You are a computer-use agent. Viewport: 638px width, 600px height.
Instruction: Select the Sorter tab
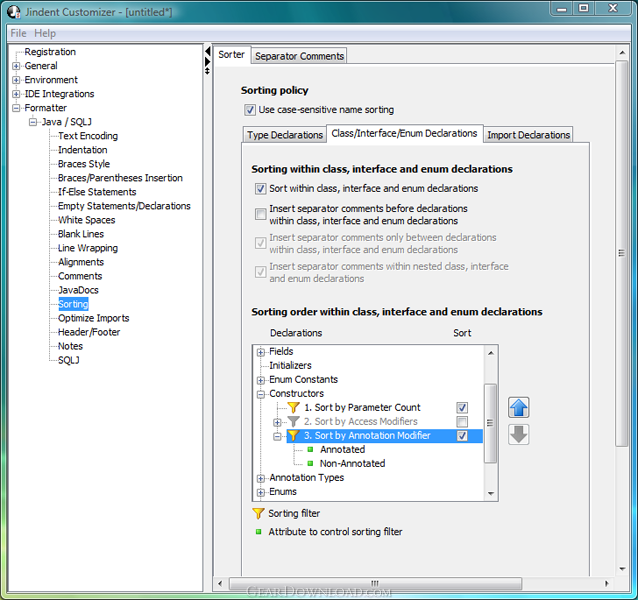232,55
